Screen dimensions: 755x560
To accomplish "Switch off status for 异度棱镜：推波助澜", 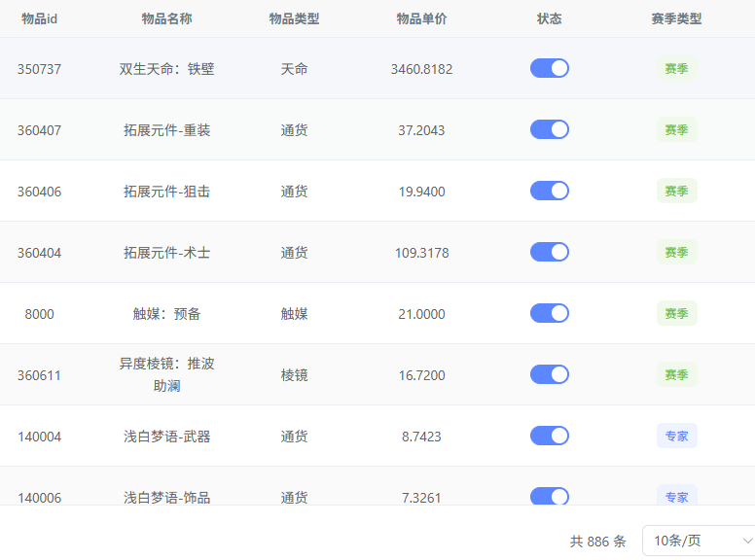I will pos(550,374).
